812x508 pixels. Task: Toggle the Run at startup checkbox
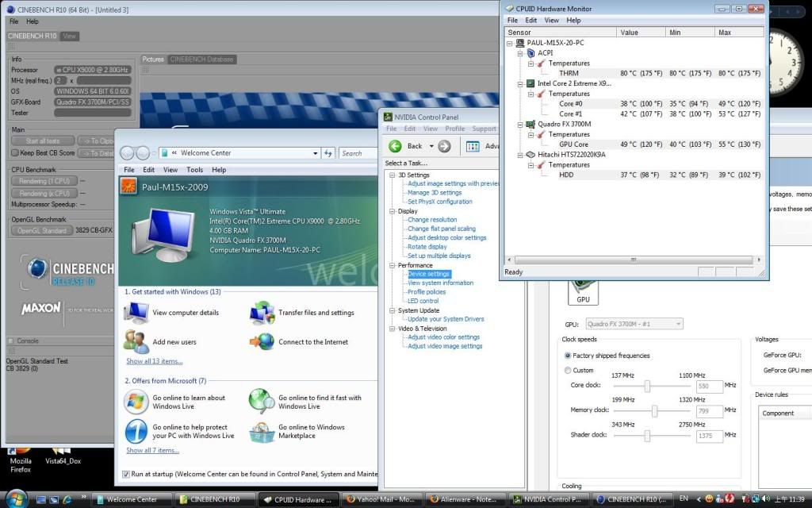click(x=126, y=475)
